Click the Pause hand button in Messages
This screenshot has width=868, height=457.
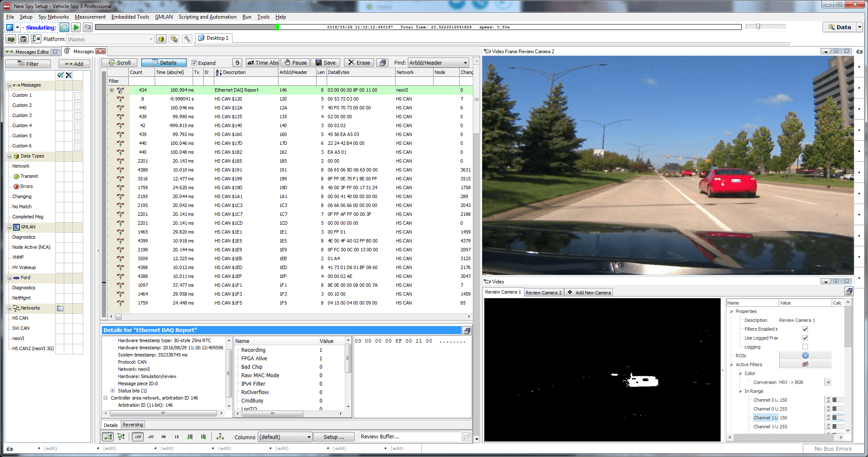[295, 63]
